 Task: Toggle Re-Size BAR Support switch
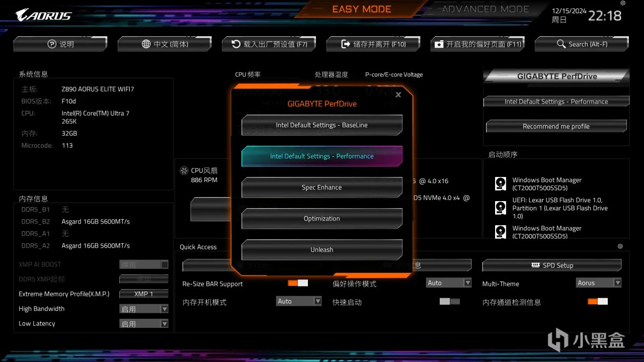click(298, 283)
